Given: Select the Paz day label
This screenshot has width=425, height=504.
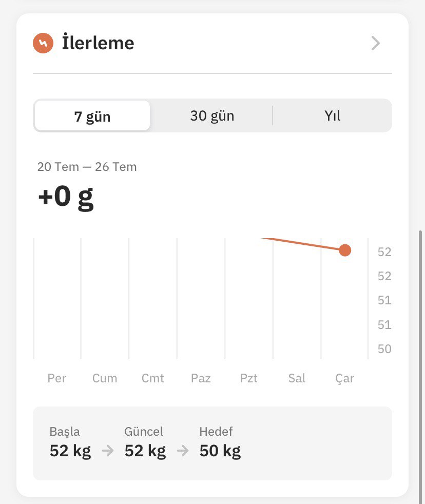Looking at the screenshot, I should (201, 378).
